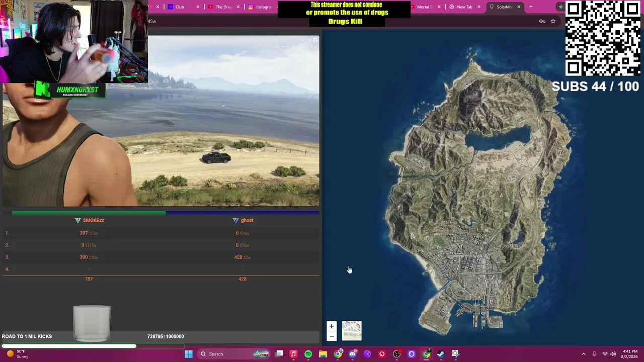Close the Mortal tab

click(x=439, y=7)
